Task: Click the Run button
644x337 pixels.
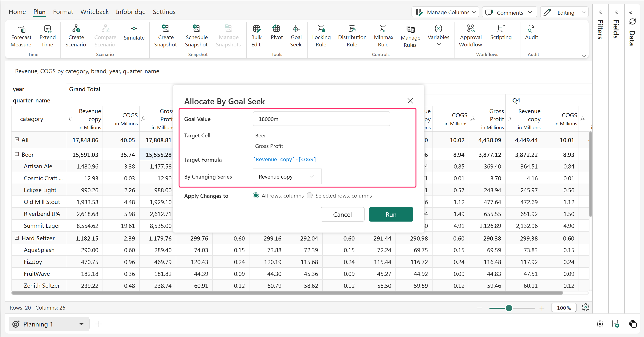Action: (x=390, y=214)
